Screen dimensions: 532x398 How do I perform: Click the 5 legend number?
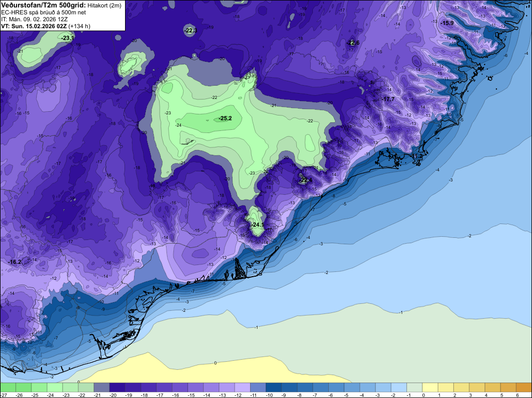click(x=502, y=395)
